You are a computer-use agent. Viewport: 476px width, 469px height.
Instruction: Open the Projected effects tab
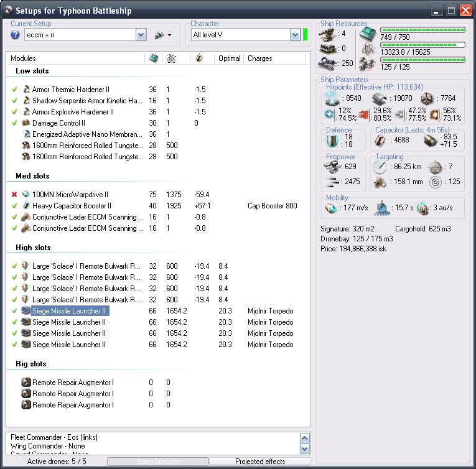260,462
